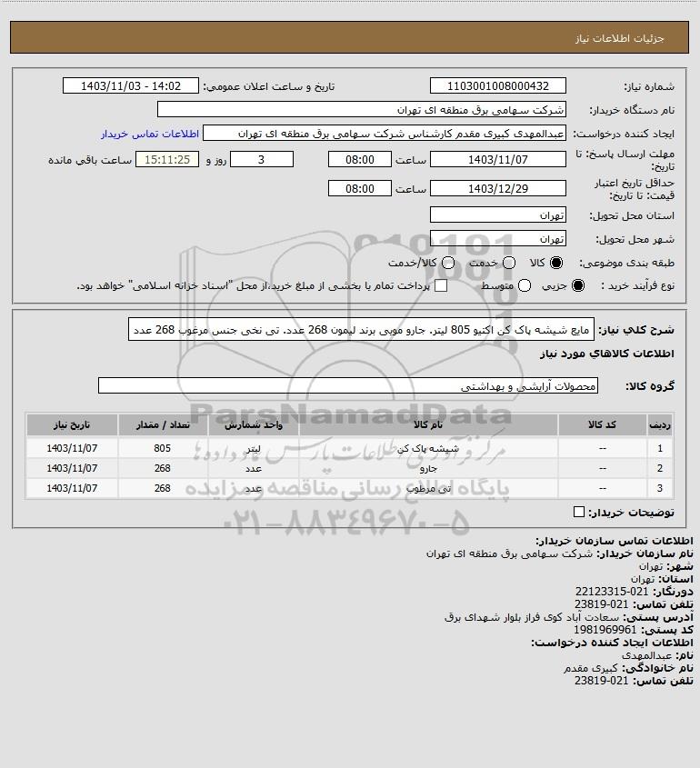Click the response deadline date 1403/11/07 field

[497, 160]
